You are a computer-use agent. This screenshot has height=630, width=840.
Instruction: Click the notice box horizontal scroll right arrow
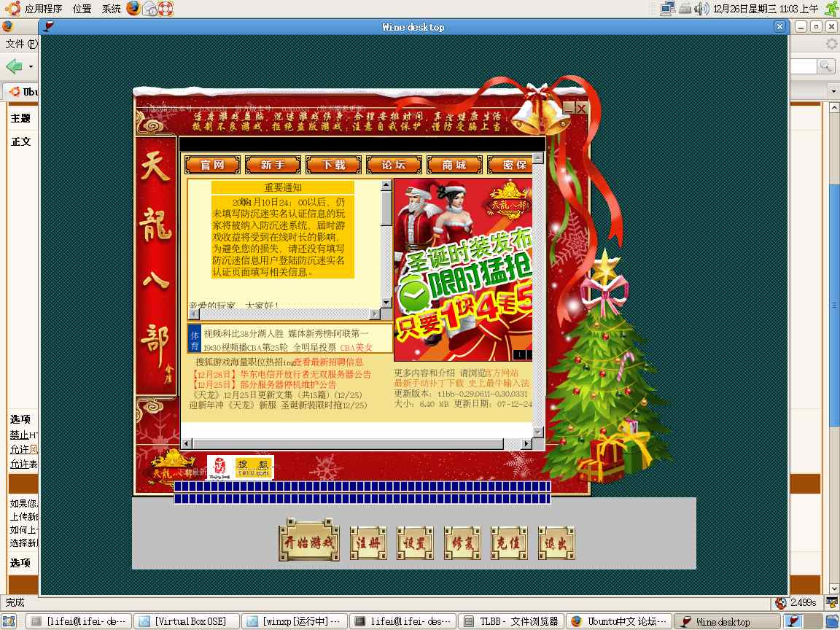[375, 314]
